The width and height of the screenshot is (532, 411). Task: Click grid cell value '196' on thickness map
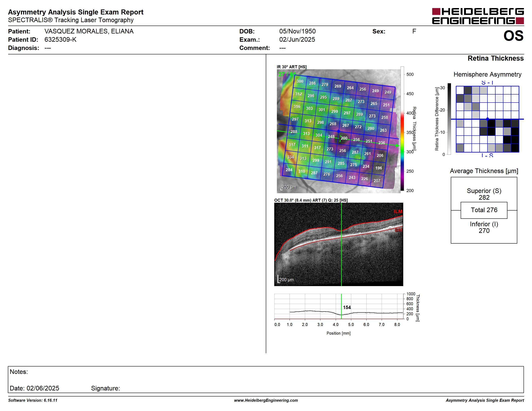[x=378, y=168]
